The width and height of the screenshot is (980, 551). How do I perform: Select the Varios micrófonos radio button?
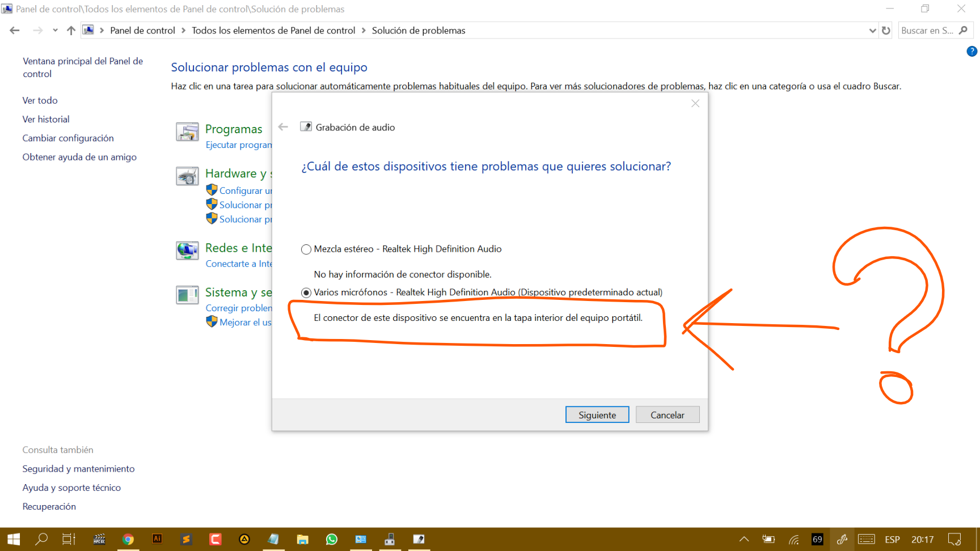click(x=306, y=293)
